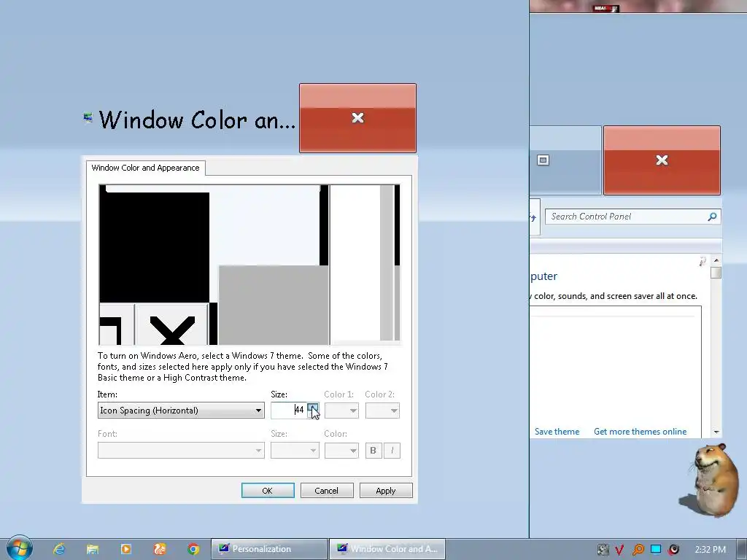
Task: Click the refresh arrow beside search box
Action: [533, 217]
